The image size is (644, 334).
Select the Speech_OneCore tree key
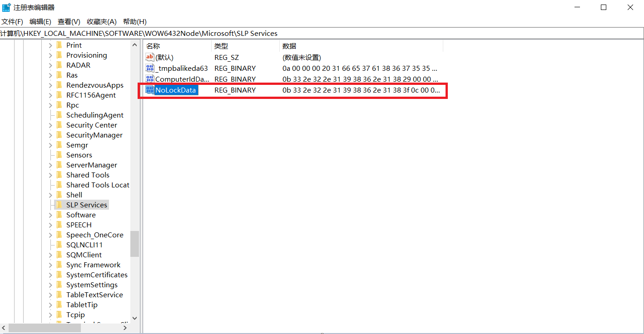click(95, 235)
